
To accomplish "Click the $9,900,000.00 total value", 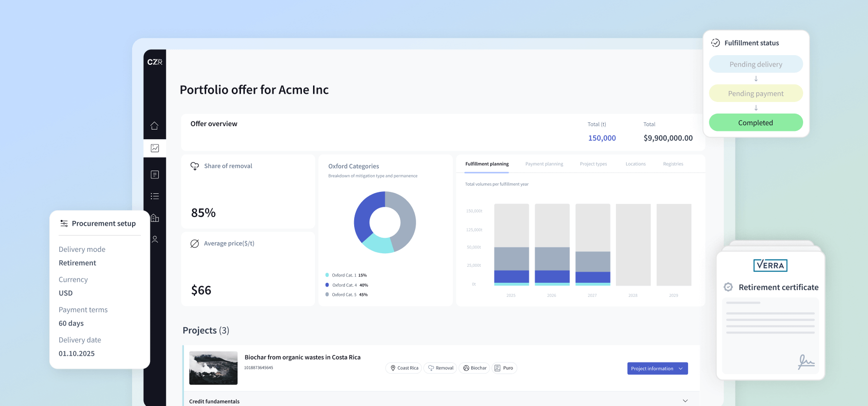I will pos(668,138).
